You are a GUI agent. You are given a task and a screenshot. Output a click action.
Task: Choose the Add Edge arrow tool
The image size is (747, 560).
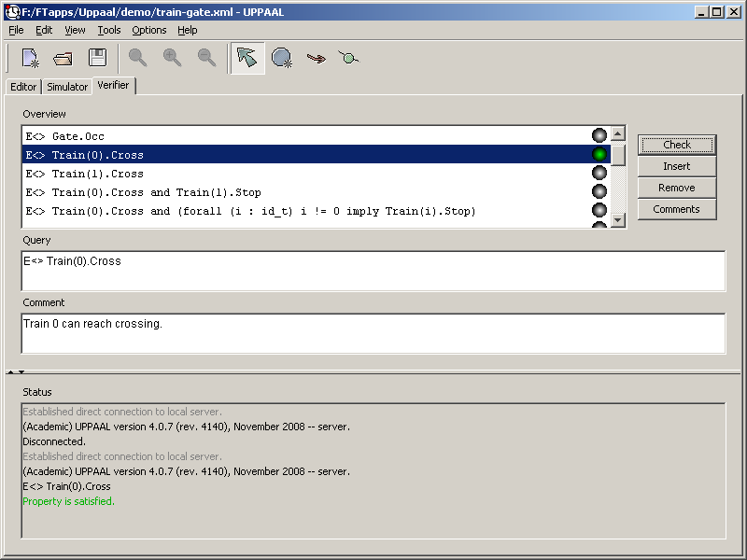click(x=316, y=59)
